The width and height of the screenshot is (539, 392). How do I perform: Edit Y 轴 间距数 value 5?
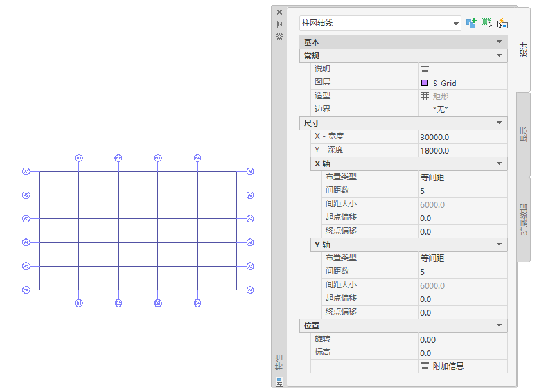pos(463,272)
